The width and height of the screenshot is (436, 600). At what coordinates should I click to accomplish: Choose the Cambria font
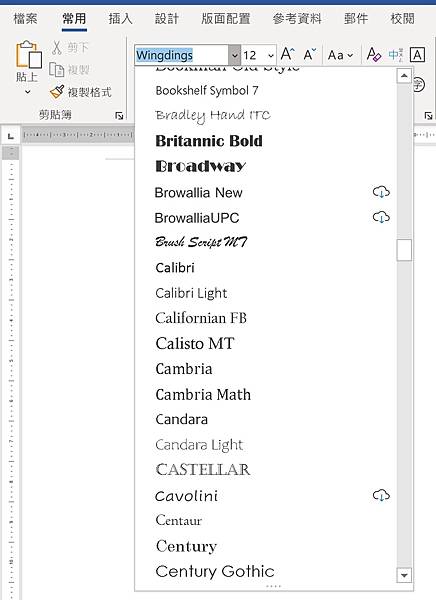266,369
